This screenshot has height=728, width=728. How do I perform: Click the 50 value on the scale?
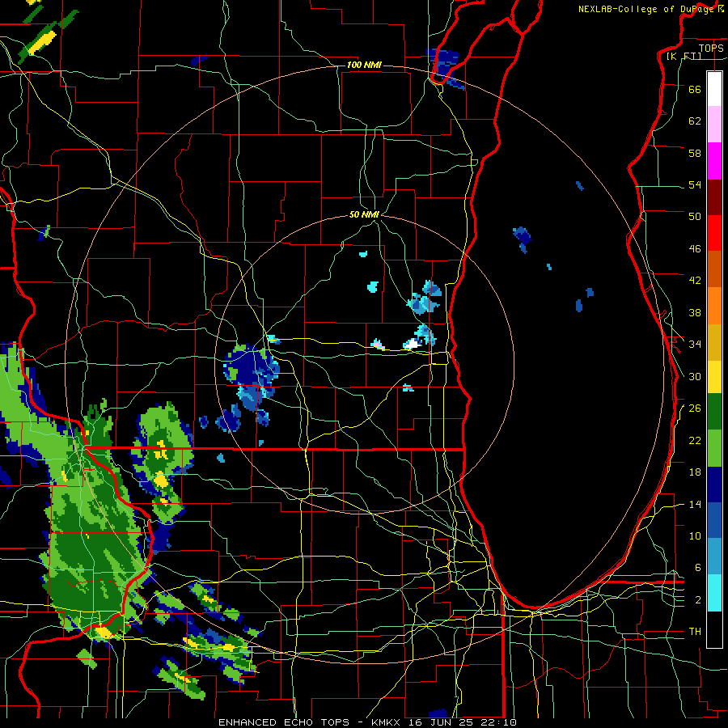(x=695, y=217)
